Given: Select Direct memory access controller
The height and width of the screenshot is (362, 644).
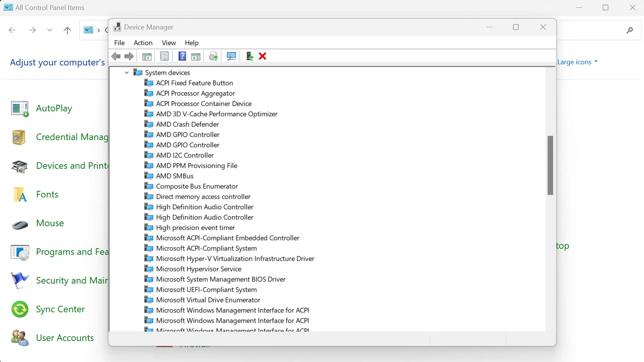Looking at the screenshot, I should (203, 196).
